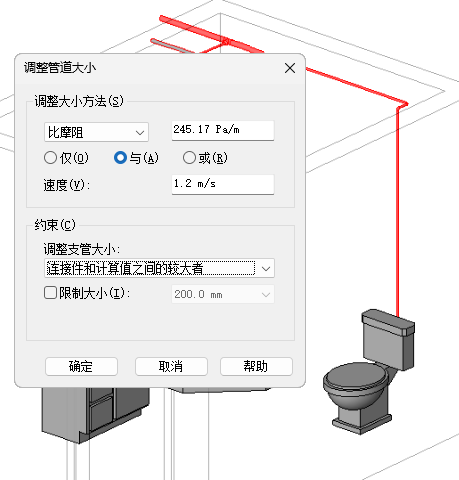The image size is (459, 480).
Task: Select the 与(A) radio button
Action: [x=120, y=158]
